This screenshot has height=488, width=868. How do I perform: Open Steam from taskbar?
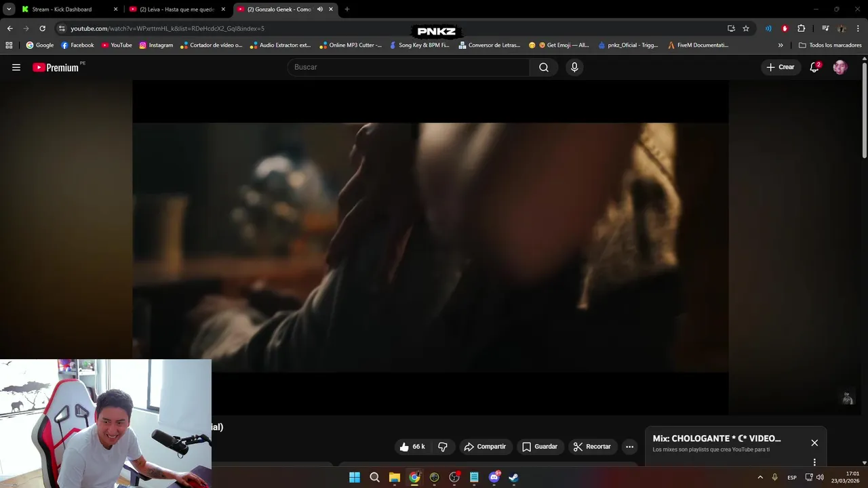514,477
